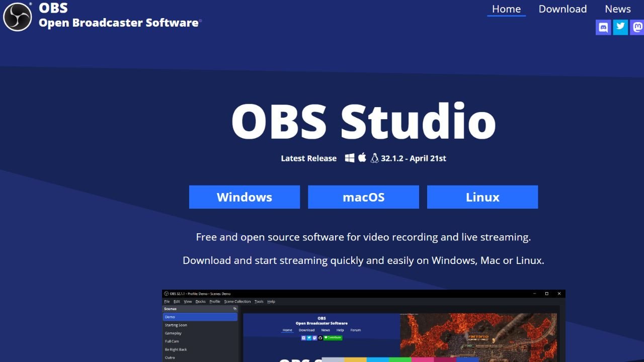Screen dimensions: 644x362
Task: Open the File menu in the demo OBS window
Action: coord(167,302)
